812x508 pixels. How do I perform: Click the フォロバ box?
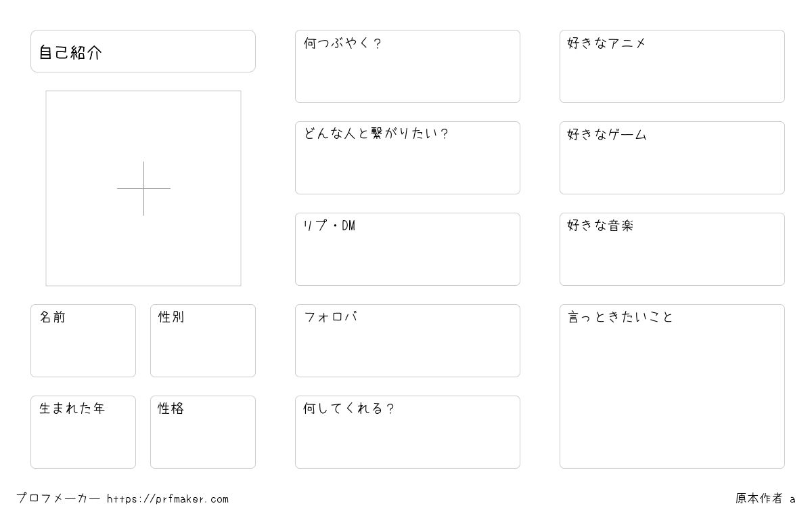(x=407, y=341)
